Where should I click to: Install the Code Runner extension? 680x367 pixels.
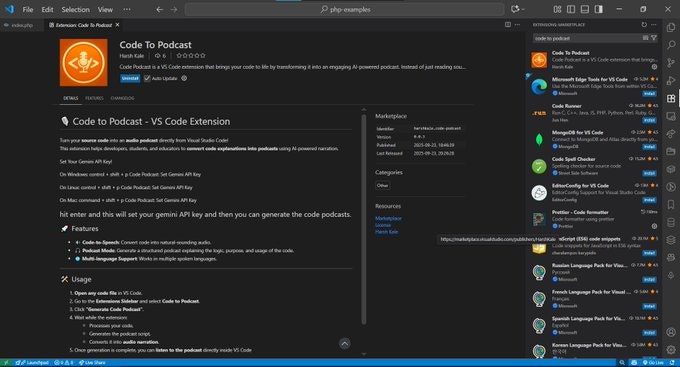tap(649, 120)
